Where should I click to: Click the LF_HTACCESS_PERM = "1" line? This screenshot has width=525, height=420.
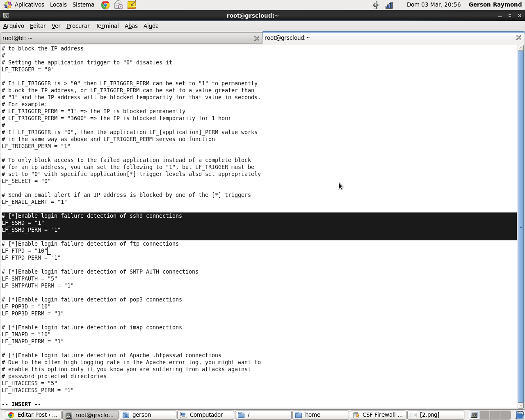pyautogui.click(x=38, y=390)
